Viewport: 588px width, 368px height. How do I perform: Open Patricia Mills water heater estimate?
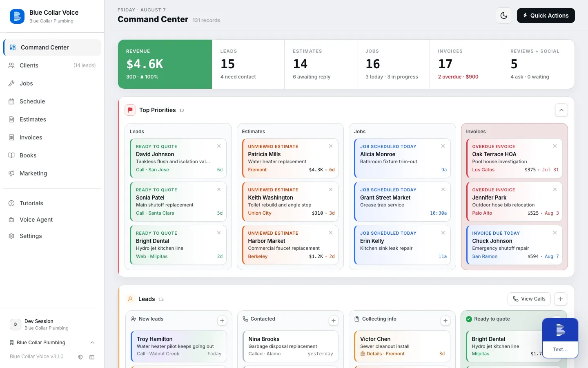pos(290,158)
